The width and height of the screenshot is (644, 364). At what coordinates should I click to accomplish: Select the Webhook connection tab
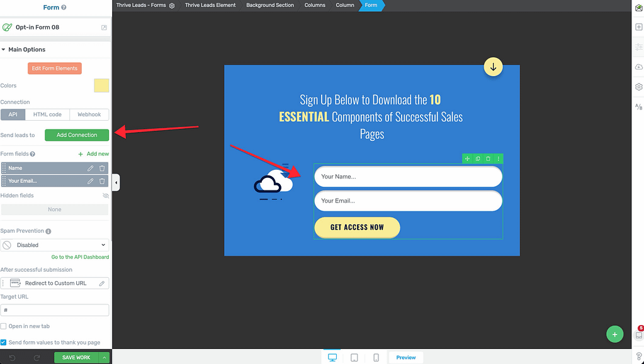click(89, 114)
